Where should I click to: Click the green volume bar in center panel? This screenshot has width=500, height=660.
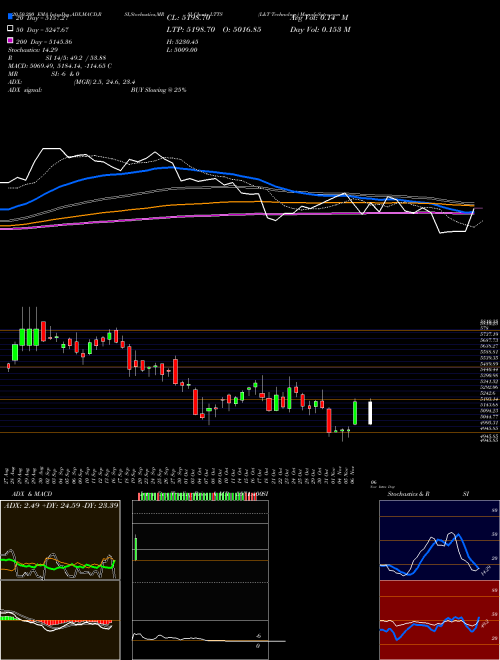136,548
